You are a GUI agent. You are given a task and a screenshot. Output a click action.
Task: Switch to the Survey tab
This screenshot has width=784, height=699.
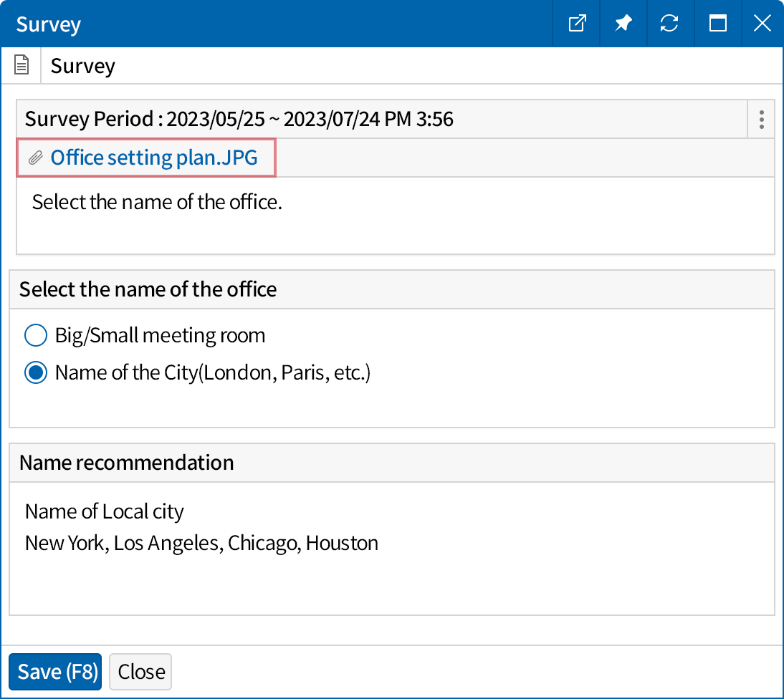point(82,65)
